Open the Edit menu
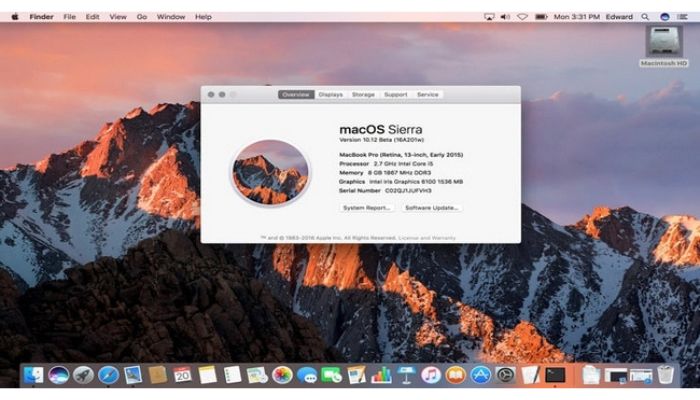Image resolution: width=700 pixels, height=400 pixels. click(x=92, y=17)
